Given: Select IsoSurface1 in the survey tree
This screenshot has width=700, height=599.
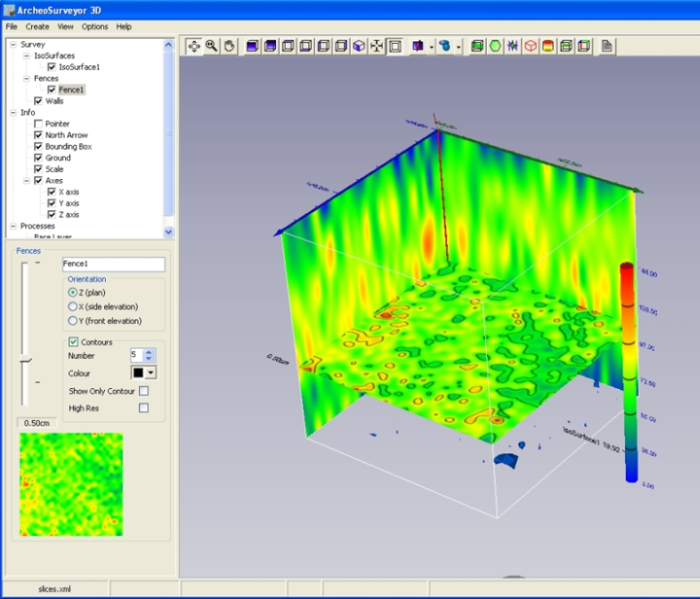Looking at the screenshot, I should [79, 67].
